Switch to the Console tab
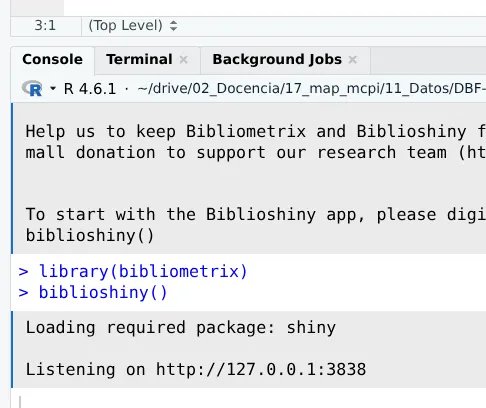The height and width of the screenshot is (408, 486). point(52,59)
